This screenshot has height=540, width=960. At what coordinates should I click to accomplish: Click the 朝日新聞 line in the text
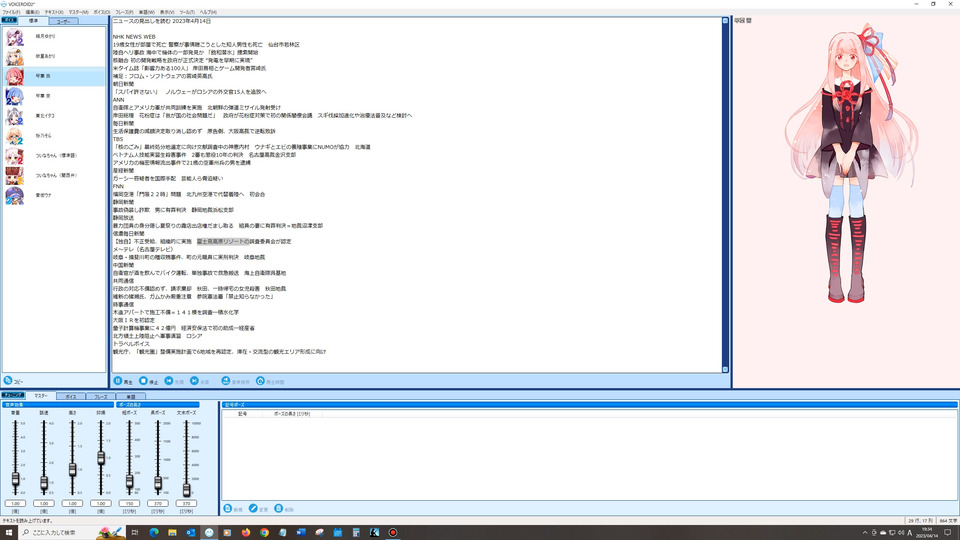[x=123, y=84]
